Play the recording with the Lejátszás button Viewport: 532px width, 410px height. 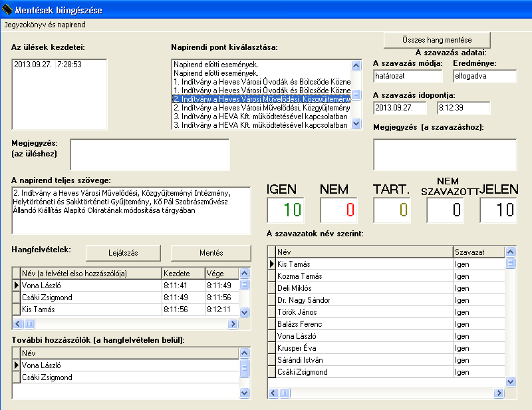click(123, 253)
